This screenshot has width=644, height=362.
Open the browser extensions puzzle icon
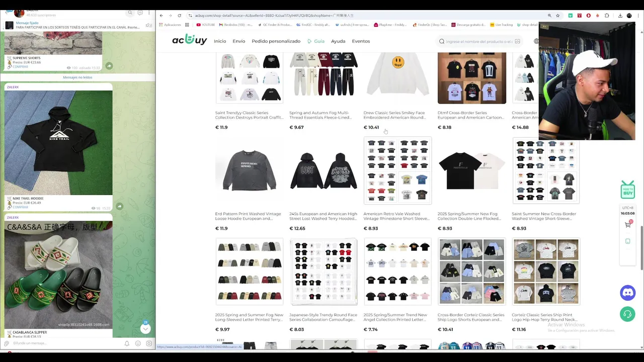point(607,16)
